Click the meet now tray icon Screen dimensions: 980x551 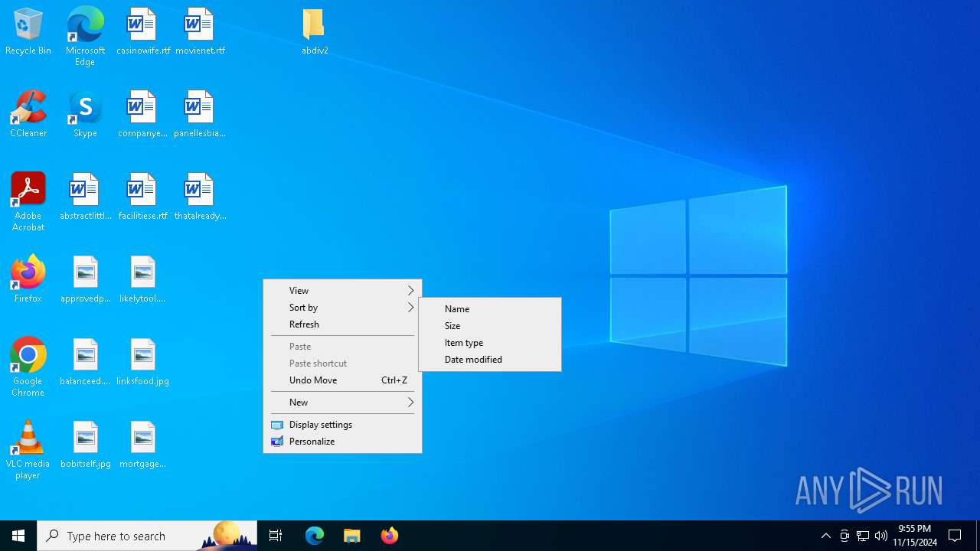[844, 536]
